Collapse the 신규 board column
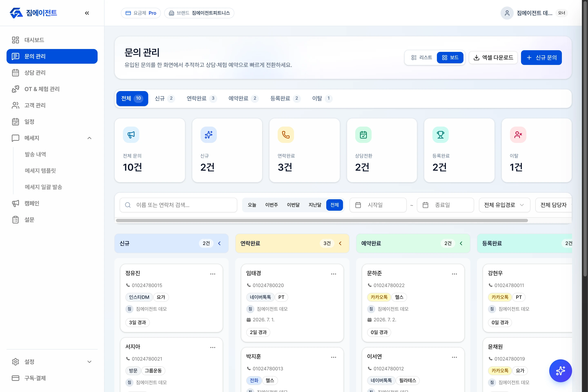This screenshot has height=392, width=588. 219,244
